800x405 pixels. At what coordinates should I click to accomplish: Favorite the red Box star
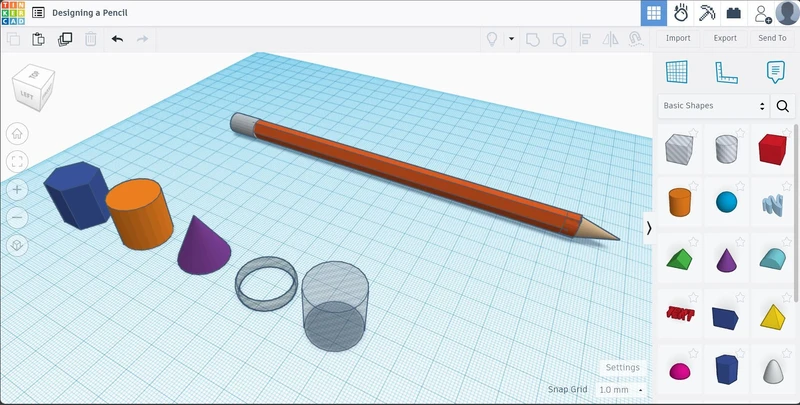(x=787, y=133)
